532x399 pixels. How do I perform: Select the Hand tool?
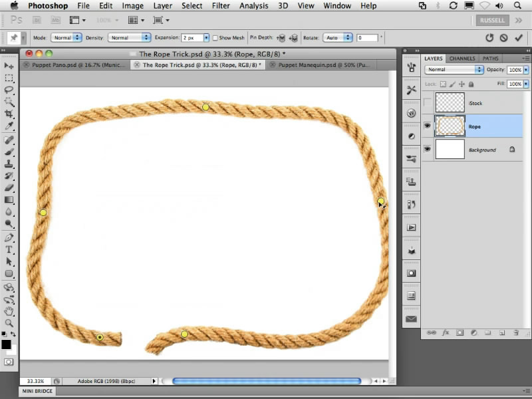point(9,311)
